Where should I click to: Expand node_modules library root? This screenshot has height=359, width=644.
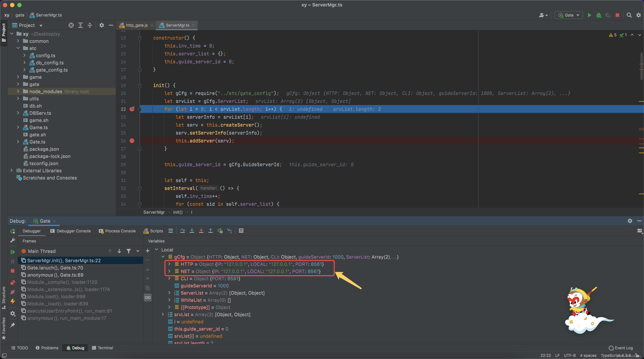click(x=18, y=91)
